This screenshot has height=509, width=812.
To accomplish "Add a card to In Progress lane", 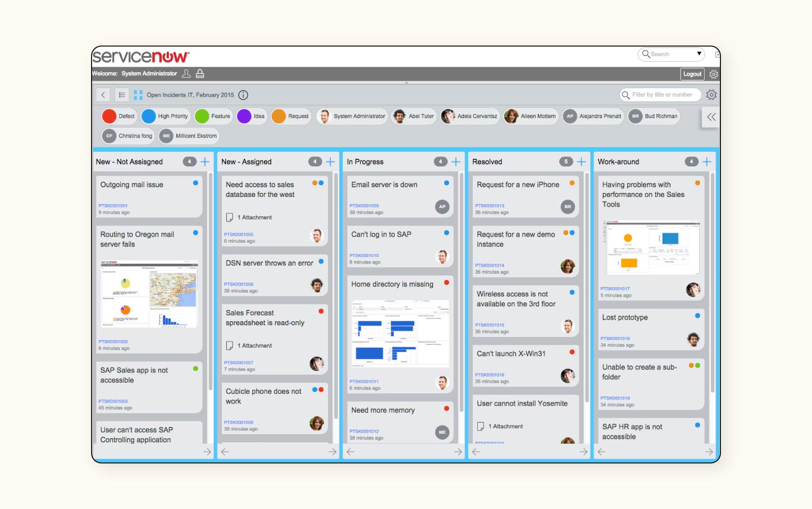I will click(x=456, y=162).
